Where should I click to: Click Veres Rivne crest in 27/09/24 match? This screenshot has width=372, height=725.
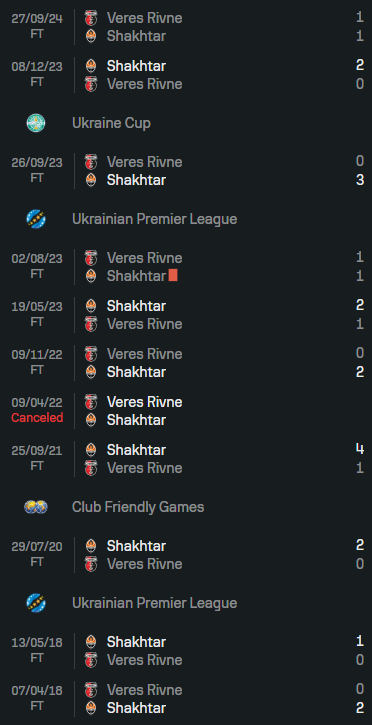coord(91,18)
